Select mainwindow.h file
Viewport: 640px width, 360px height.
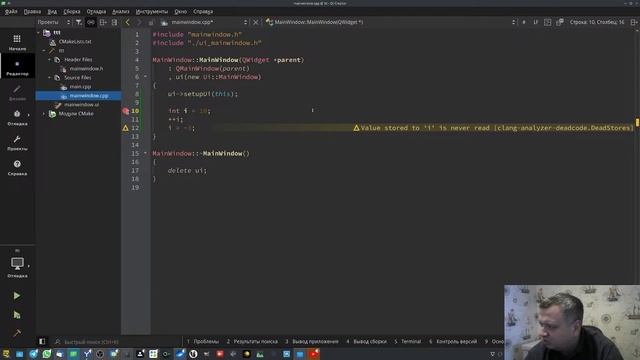[86, 69]
